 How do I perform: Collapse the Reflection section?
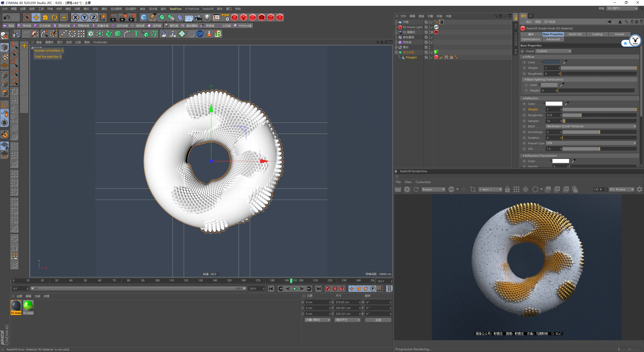524,98
